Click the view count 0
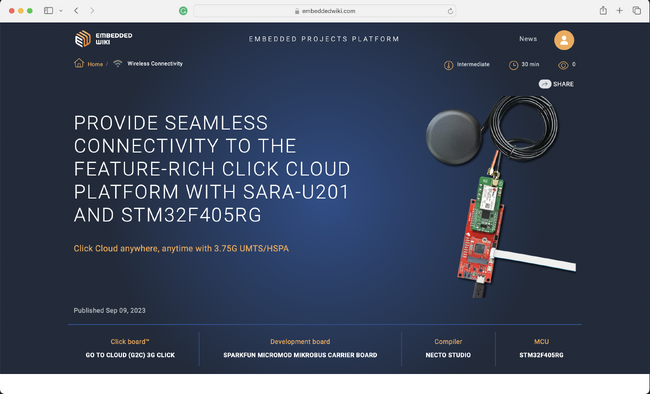Screen dimensions: 650x395 (x=574, y=64)
